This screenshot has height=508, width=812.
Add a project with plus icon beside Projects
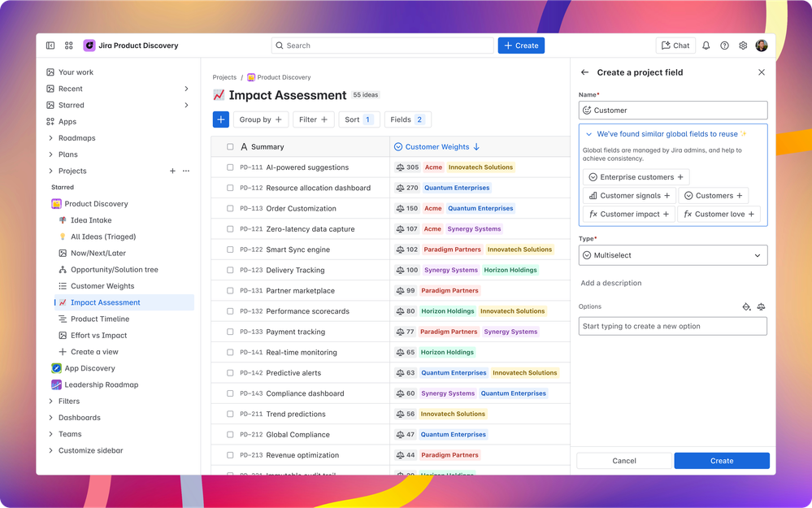coord(172,171)
